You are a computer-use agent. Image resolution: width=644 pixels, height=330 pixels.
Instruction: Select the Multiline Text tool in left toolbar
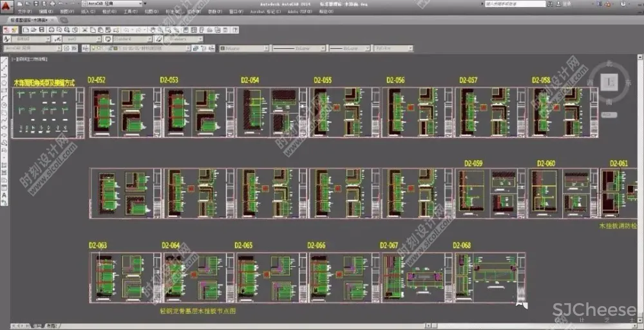[x=5, y=194]
